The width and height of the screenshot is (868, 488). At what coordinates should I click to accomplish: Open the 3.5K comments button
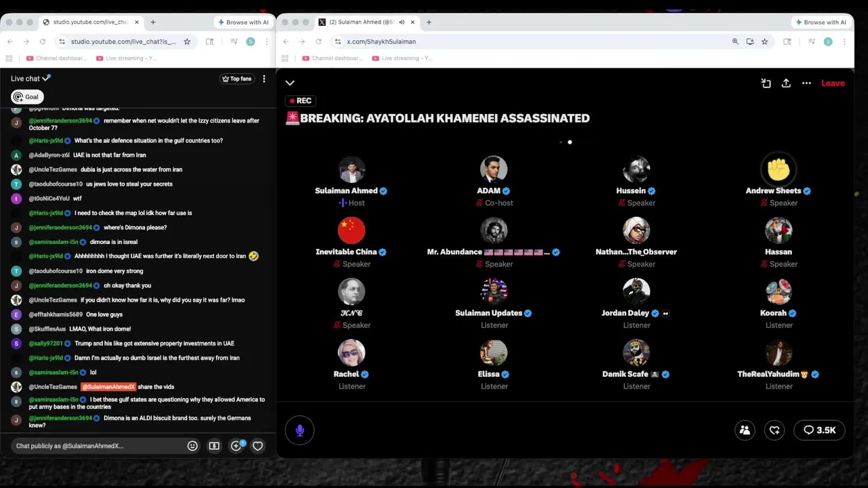(819, 430)
